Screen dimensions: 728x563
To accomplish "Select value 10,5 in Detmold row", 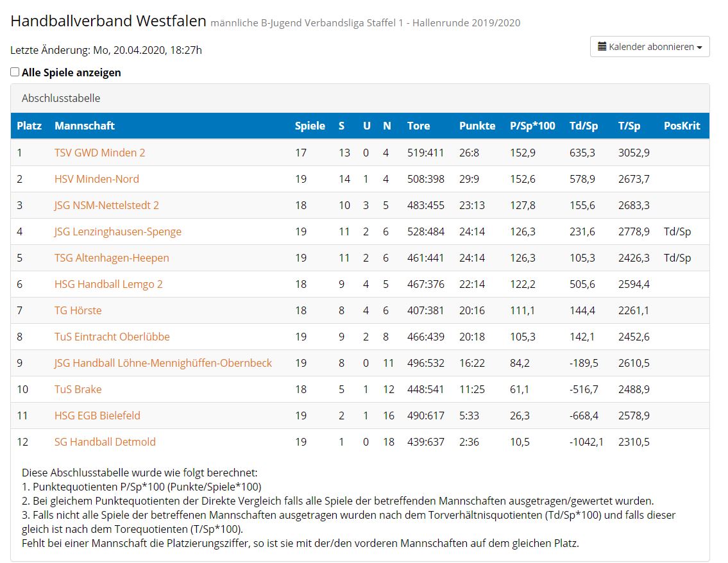I will [x=520, y=442].
